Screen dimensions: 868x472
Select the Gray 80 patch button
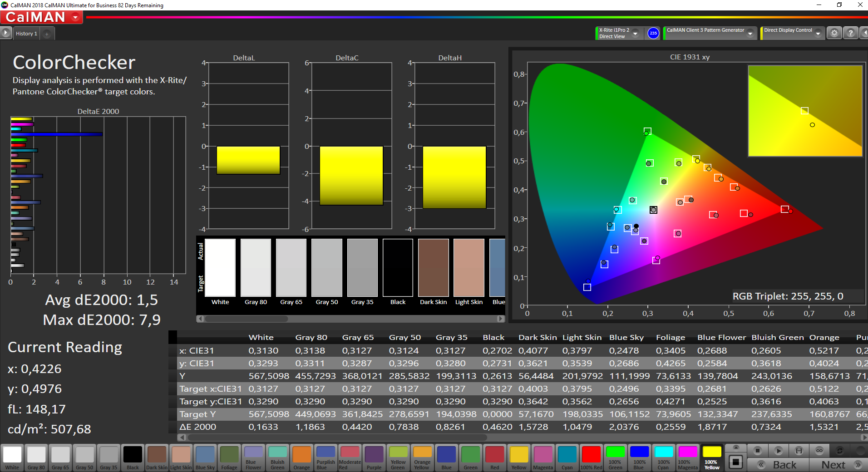(36, 457)
